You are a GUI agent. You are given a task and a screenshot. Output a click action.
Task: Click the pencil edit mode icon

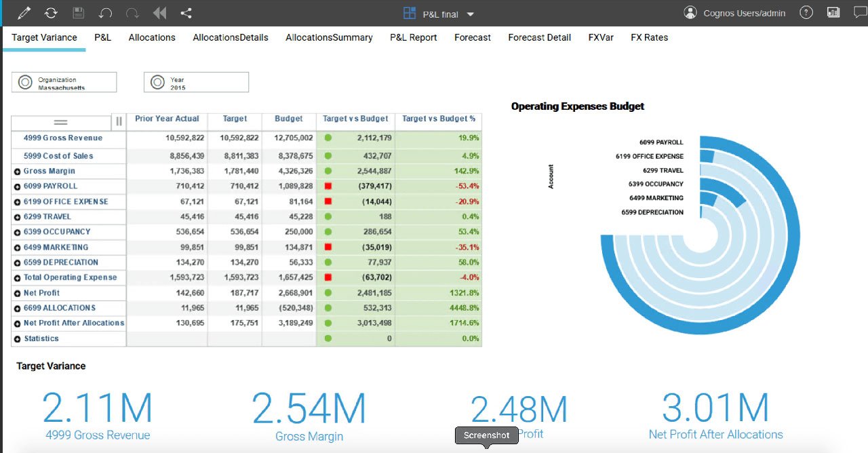click(x=24, y=13)
